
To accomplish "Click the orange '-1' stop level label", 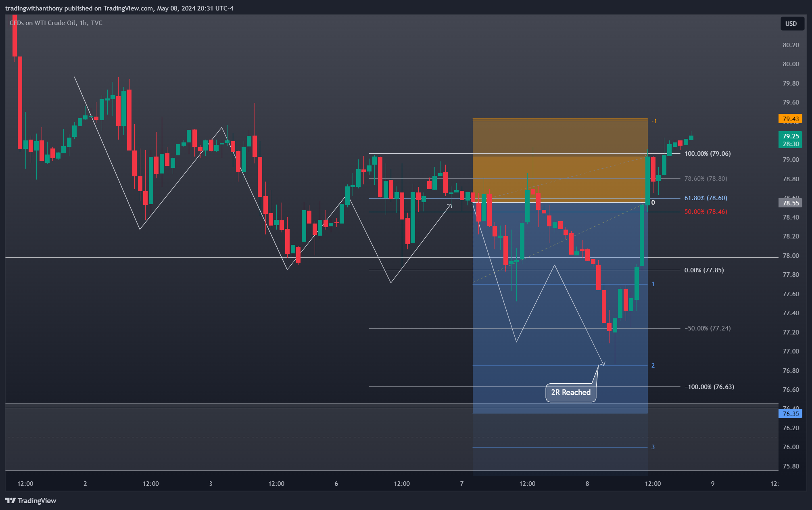I will pyautogui.click(x=654, y=121).
